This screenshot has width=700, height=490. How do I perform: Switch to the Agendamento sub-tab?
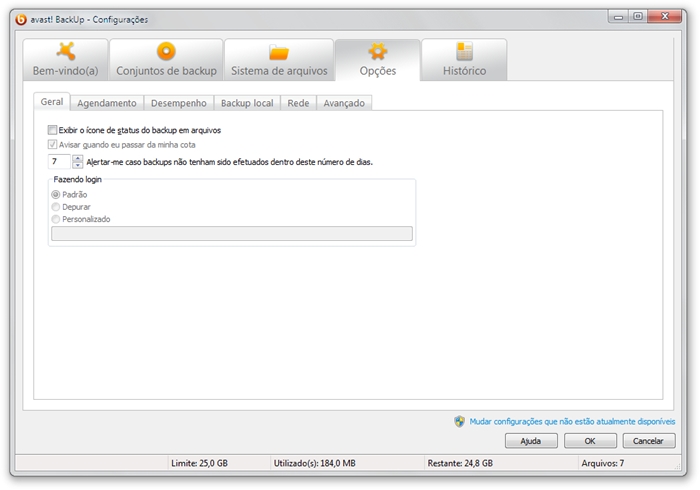point(107,103)
